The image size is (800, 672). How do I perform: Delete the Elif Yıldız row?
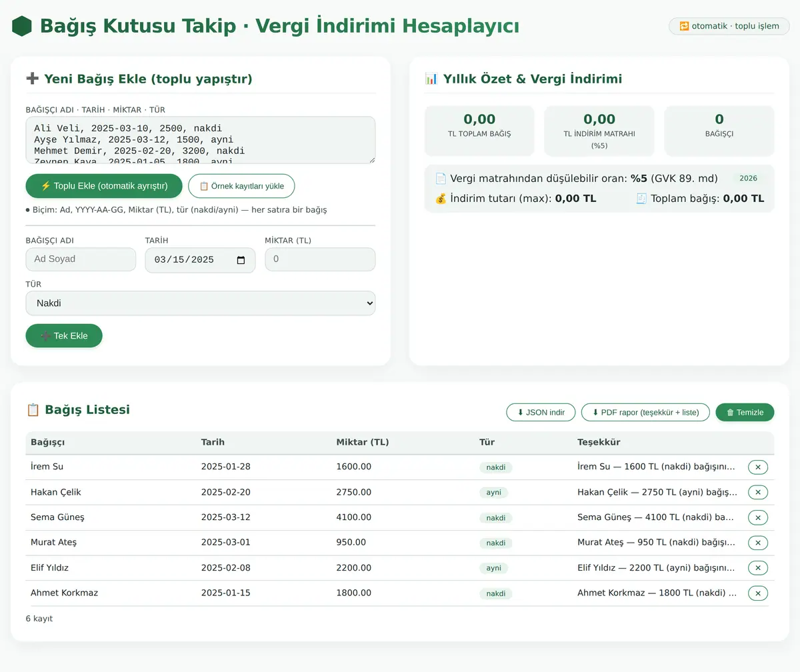click(x=758, y=568)
